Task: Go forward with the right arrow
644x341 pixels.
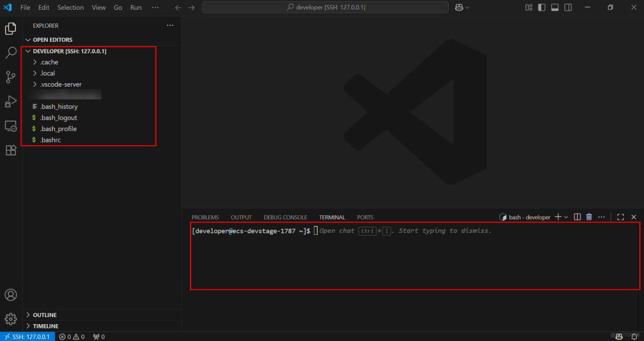Action: pyautogui.click(x=191, y=8)
